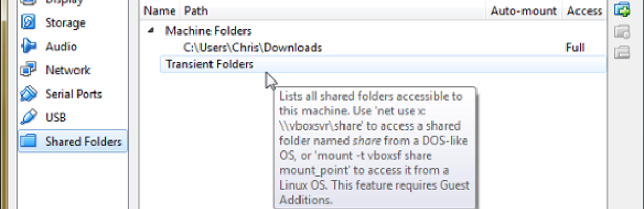Click the Network monitors icon
The height and width of the screenshot is (209, 644).
point(28,70)
